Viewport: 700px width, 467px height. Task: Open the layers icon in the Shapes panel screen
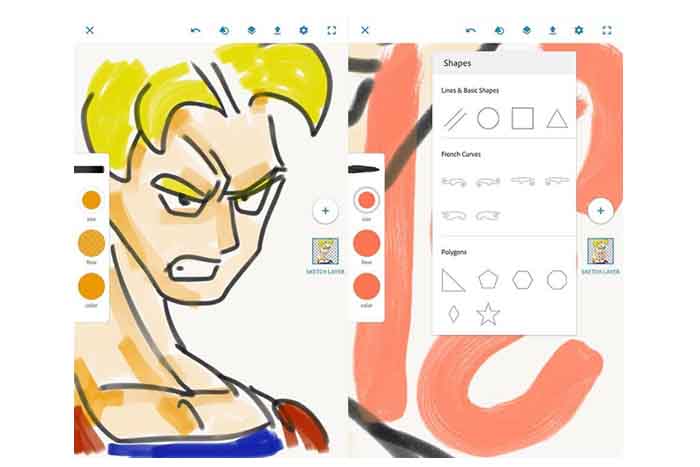pyautogui.click(x=527, y=30)
